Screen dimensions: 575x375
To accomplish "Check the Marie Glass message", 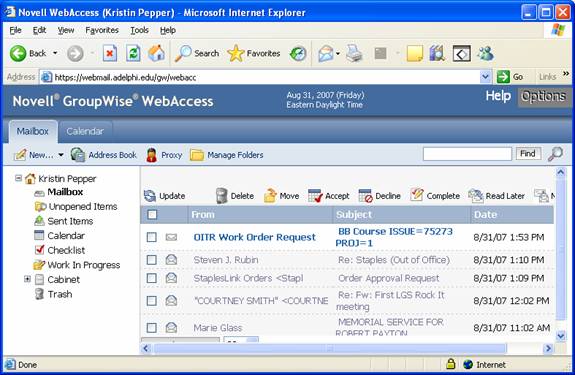I will [x=151, y=328].
